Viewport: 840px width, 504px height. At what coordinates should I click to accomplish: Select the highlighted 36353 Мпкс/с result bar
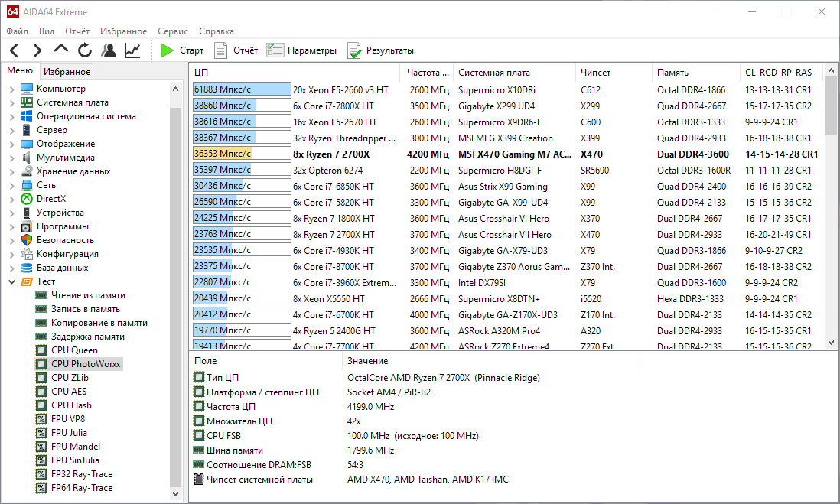(x=242, y=154)
